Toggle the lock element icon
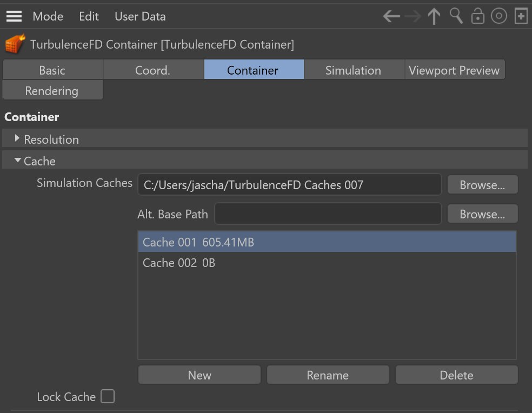The width and height of the screenshot is (532, 413). [x=478, y=16]
